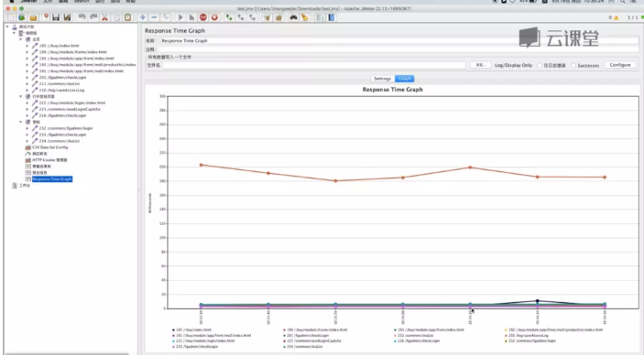
Task: Select HTTP Cookie manager in tree
Action: coord(49,160)
